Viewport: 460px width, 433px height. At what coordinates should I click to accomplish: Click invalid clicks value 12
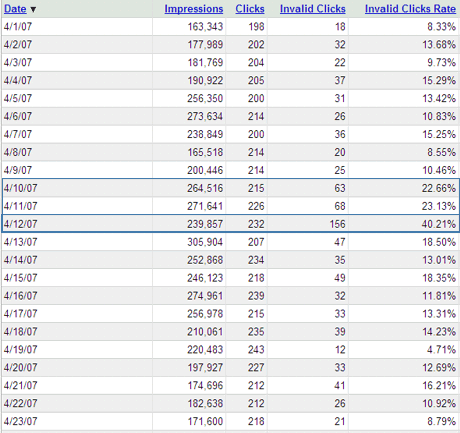point(340,350)
